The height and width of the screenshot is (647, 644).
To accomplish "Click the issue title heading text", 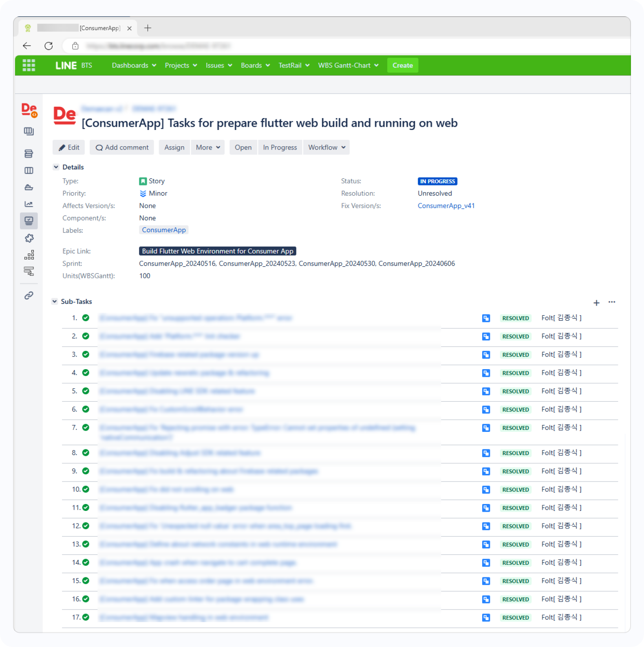I will (269, 123).
